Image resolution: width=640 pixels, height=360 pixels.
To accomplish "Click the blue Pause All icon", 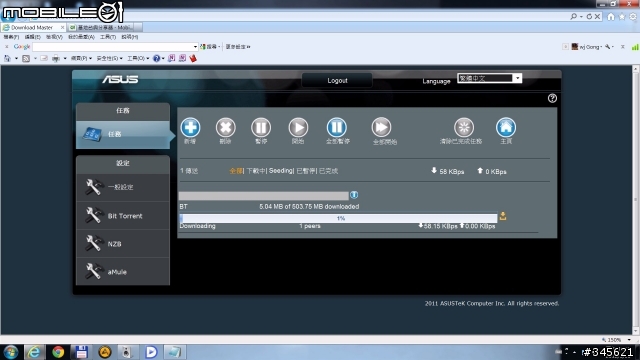I will click(x=337, y=127).
